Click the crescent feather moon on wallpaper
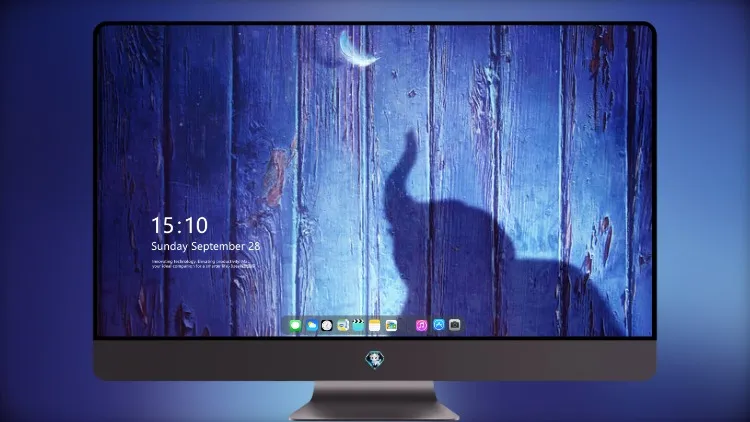Image resolution: width=750 pixels, height=422 pixels. (358, 48)
